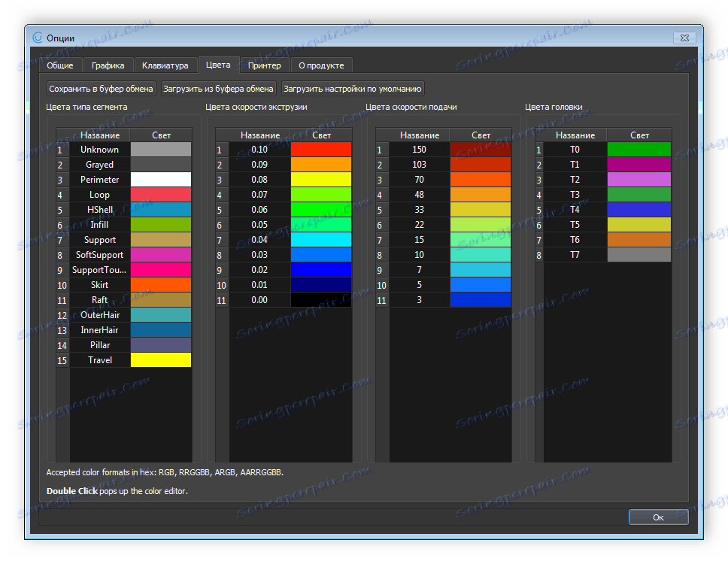Viewport: 728px width, 564px height.
Task: Select the Принтер tab
Action: 264,65
